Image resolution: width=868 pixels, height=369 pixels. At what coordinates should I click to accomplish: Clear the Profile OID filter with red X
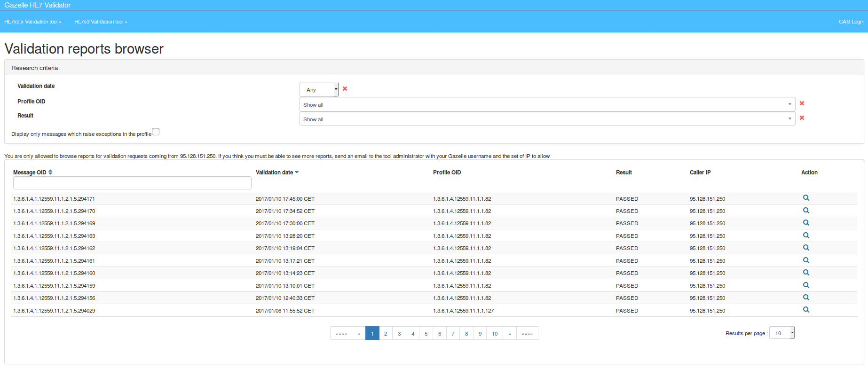(802, 103)
